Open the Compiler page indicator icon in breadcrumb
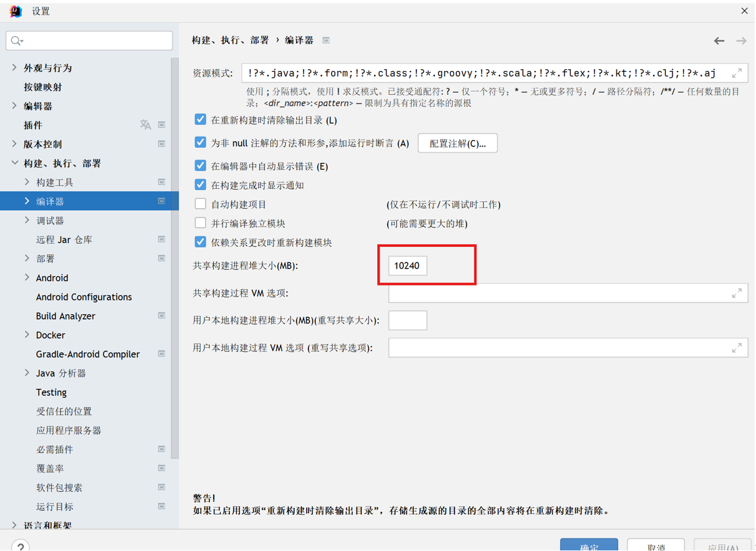Screen dimensions: 756x551 326,40
